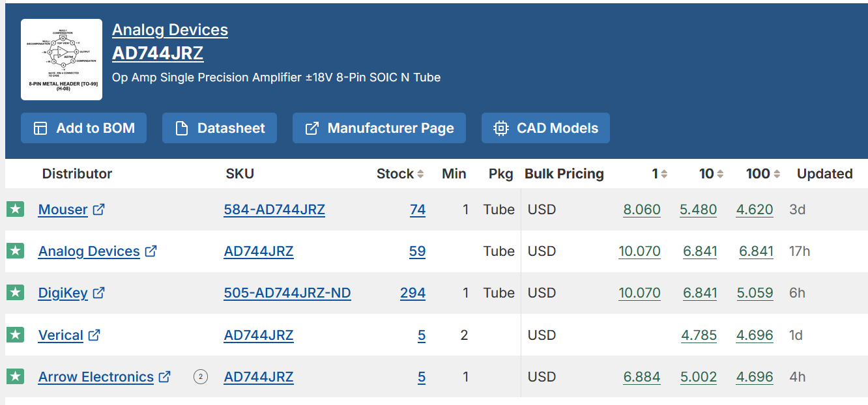The image size is (868, 405).
Task: Click the AD744 pinout thumbnail image
Action: coord(61,59)
